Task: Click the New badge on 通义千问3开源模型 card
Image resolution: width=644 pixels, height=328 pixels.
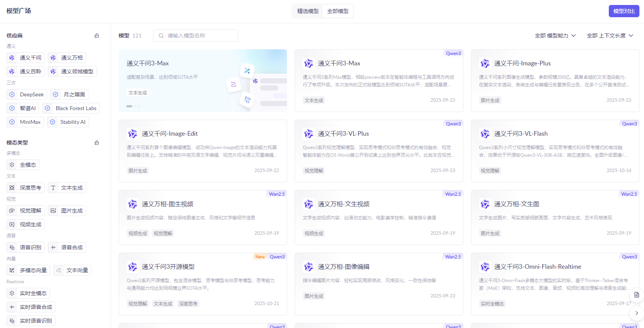Action: point(260,257)
